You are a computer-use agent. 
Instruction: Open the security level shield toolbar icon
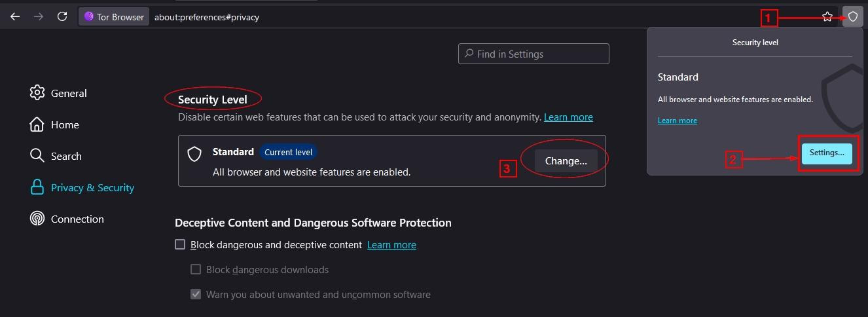852,17
